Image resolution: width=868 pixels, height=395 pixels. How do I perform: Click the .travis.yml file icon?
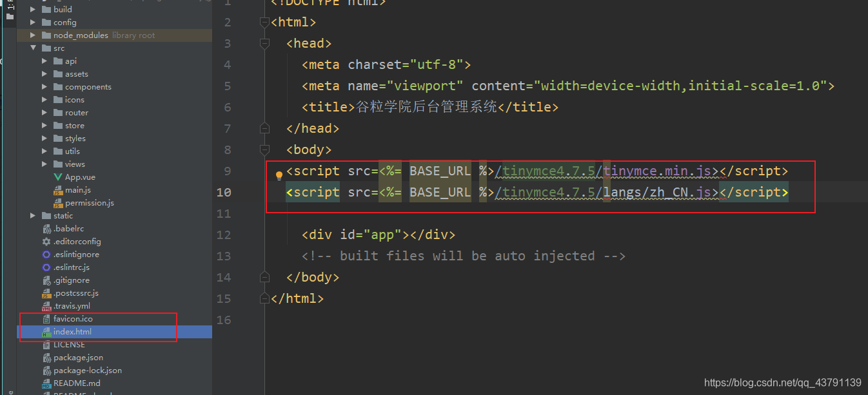tap(46, 306)
